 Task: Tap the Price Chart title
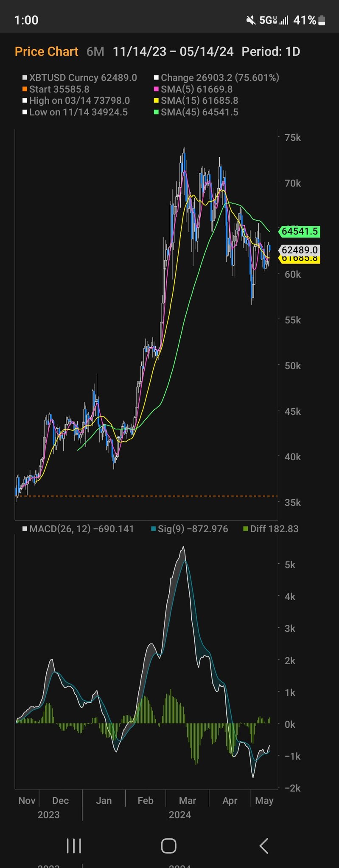tap(46, 52)
